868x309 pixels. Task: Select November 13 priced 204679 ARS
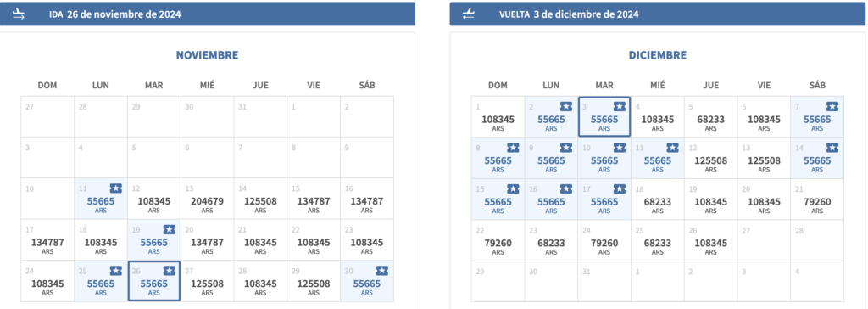(207, 199)
